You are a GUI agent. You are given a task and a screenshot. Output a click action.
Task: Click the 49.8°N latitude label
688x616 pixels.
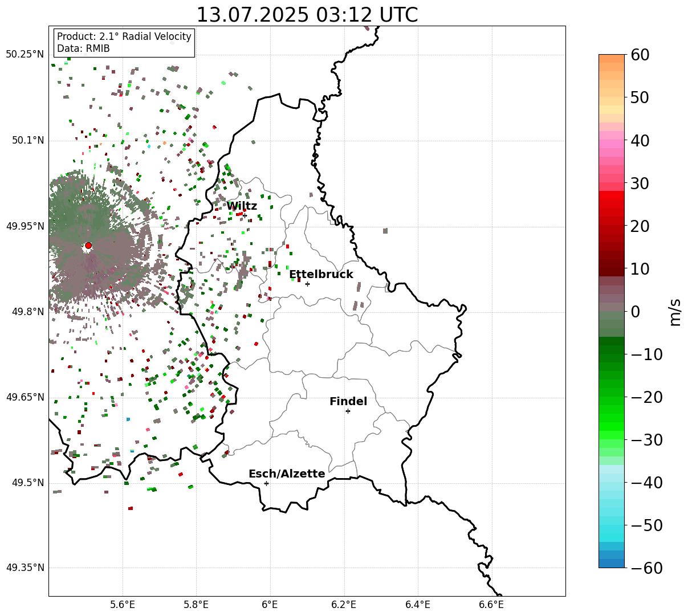28,312
